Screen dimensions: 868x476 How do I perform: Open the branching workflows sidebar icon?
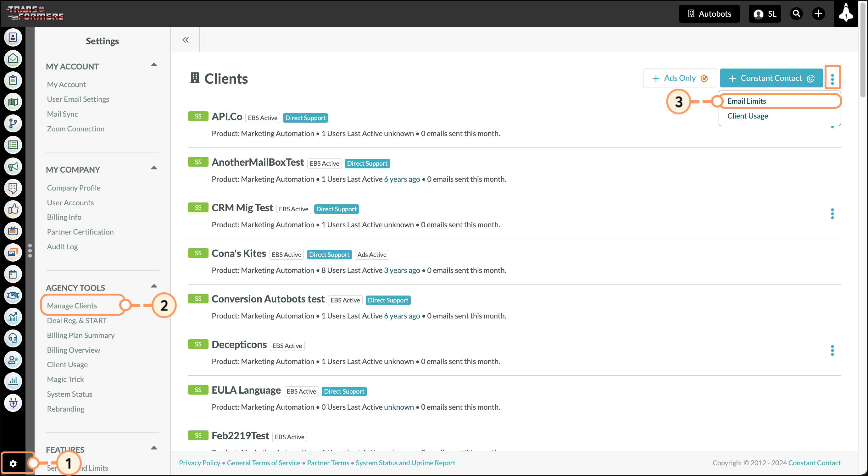coord(13,123)
